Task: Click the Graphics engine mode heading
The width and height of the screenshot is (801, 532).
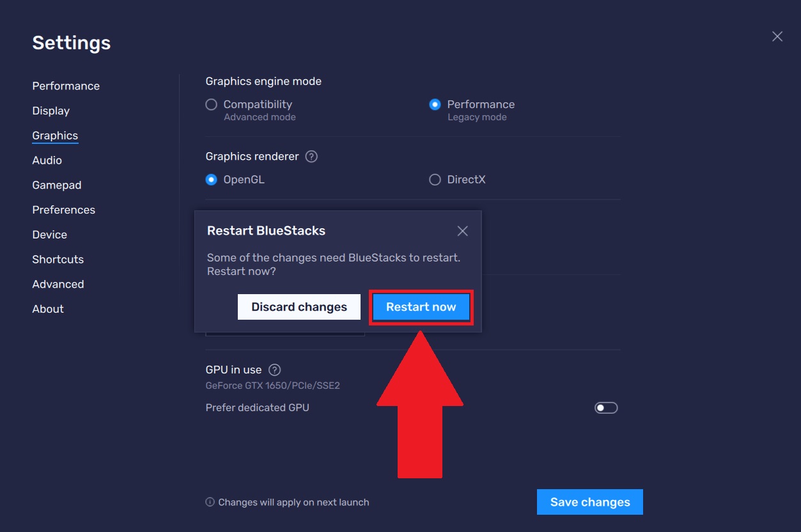Action: click(263, 81)
